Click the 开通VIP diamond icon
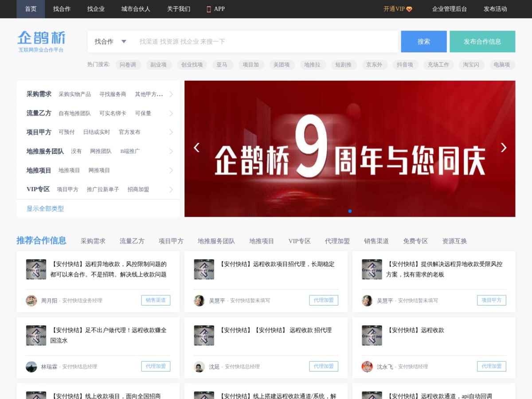532x399 pixels. click(x=409, y=9)
